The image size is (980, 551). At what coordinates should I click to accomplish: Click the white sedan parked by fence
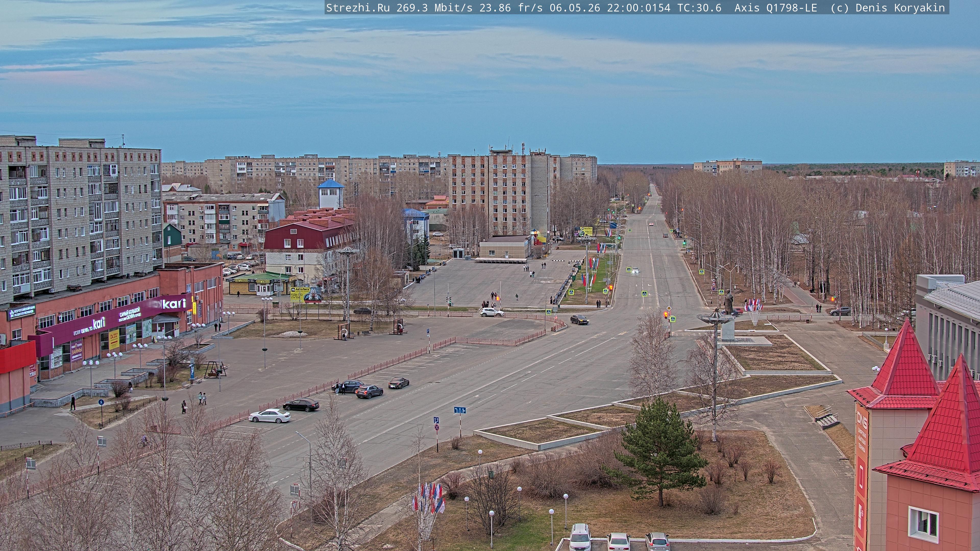tap(269, 416)
